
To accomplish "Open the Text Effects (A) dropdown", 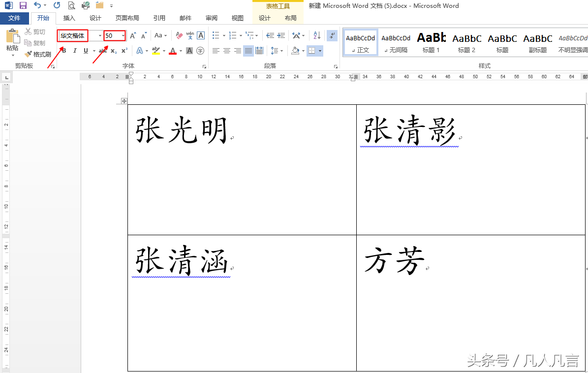I will (142, 51).
